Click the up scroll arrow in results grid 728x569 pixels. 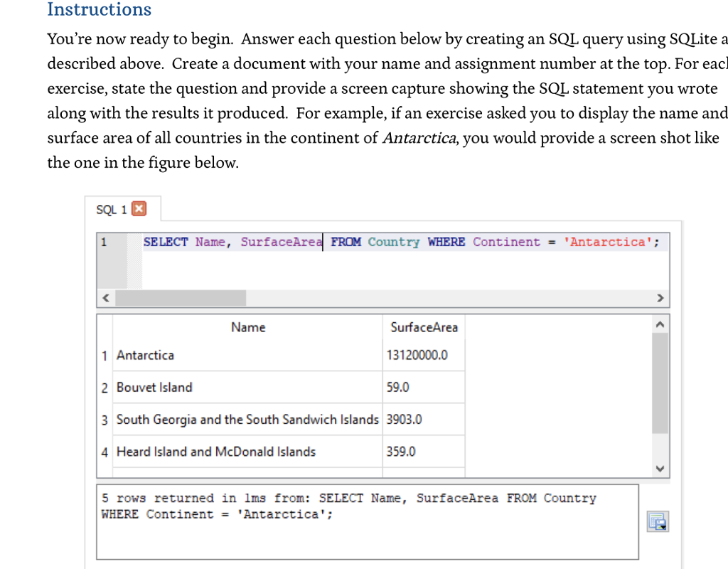point(660,323)
